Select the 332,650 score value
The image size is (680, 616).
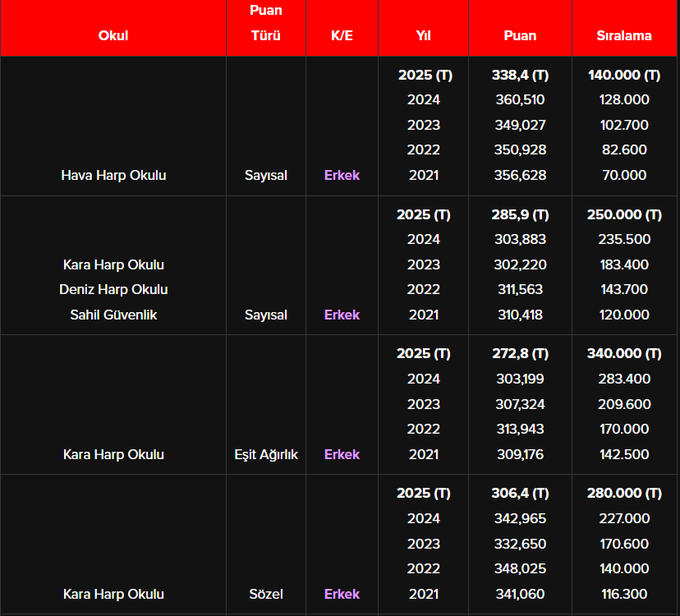(x=520, y=545)
